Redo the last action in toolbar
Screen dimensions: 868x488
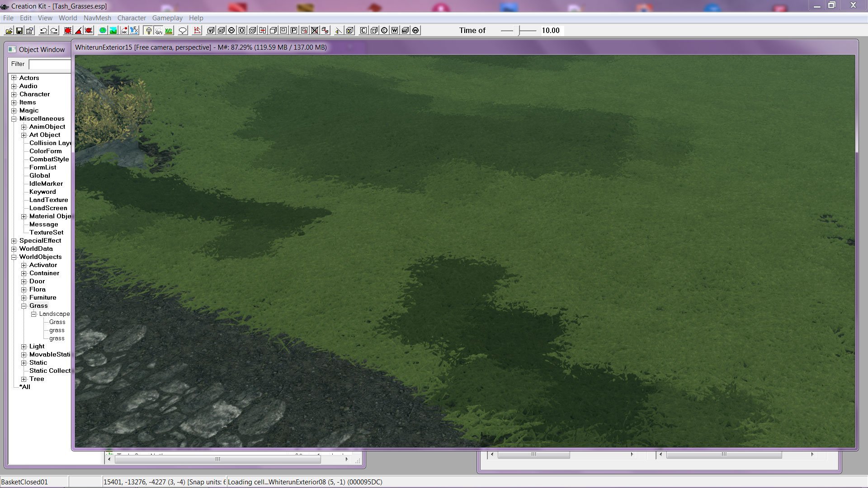click(x=54, y=30)
